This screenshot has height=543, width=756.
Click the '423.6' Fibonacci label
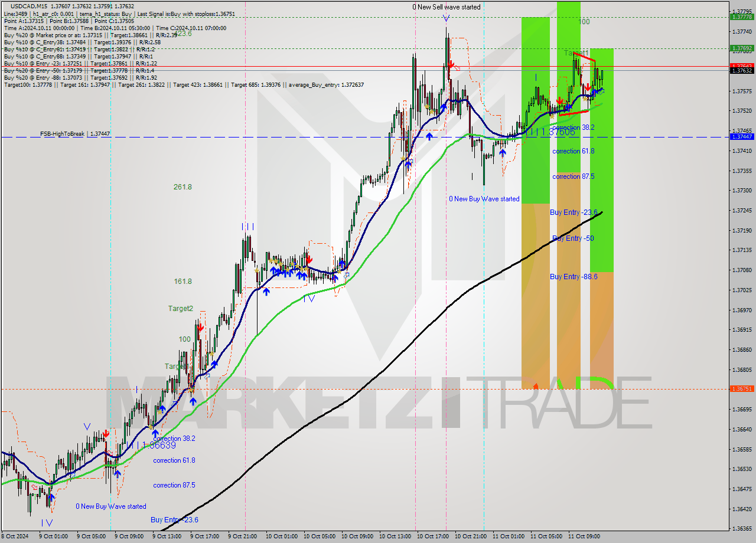click(x=183, y=34)
